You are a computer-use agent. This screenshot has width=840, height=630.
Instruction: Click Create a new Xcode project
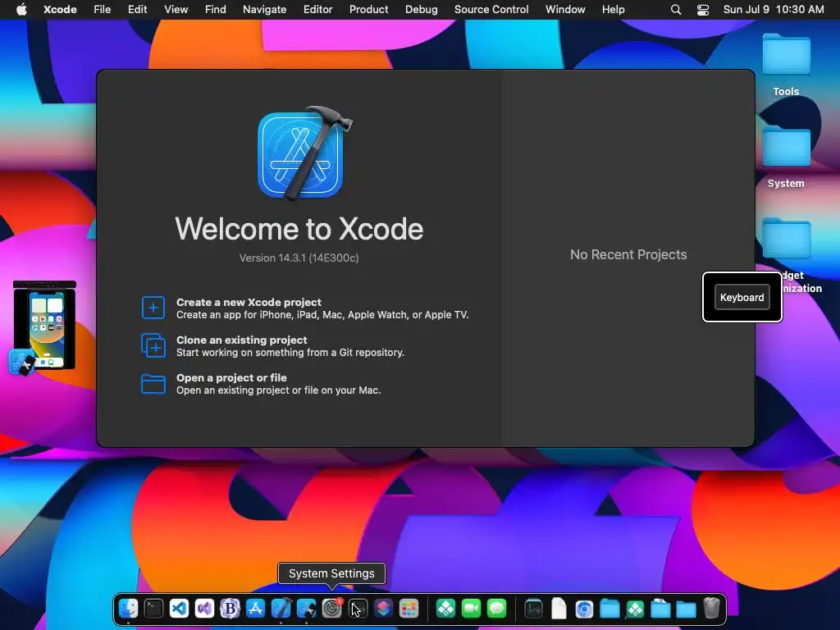click(x=304, y=308)
